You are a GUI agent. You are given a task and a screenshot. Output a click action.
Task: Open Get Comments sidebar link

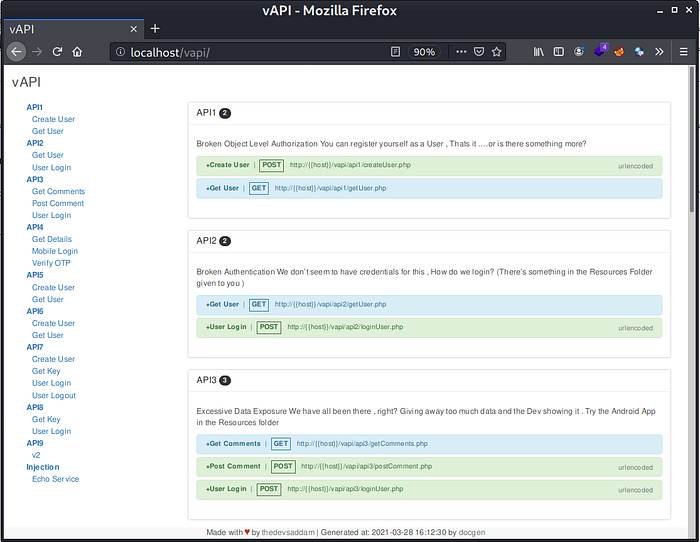58,191
